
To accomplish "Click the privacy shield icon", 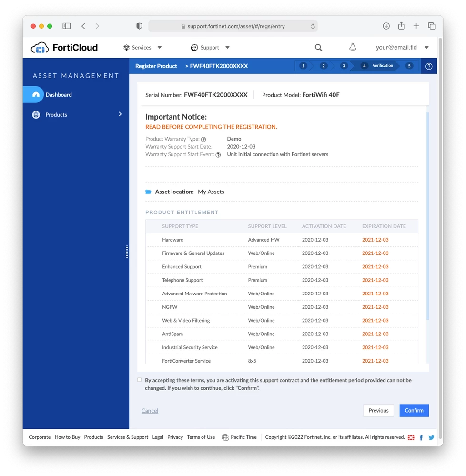I will coord(139,26).
